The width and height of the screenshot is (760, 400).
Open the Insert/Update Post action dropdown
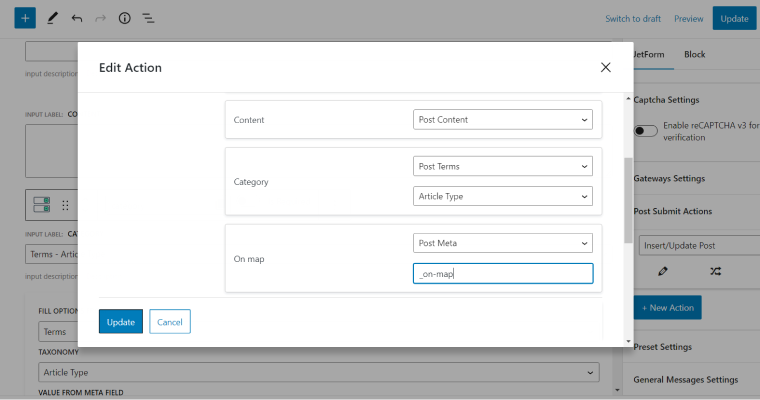pos(699,245)
